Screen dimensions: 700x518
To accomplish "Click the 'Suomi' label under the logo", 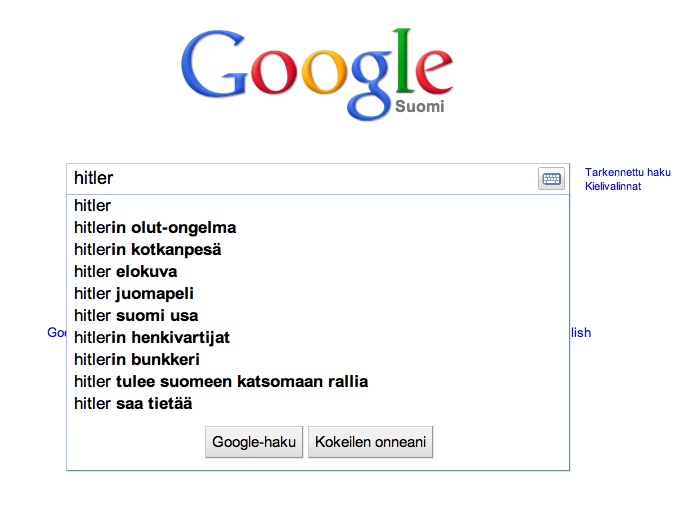I will 420,107.
